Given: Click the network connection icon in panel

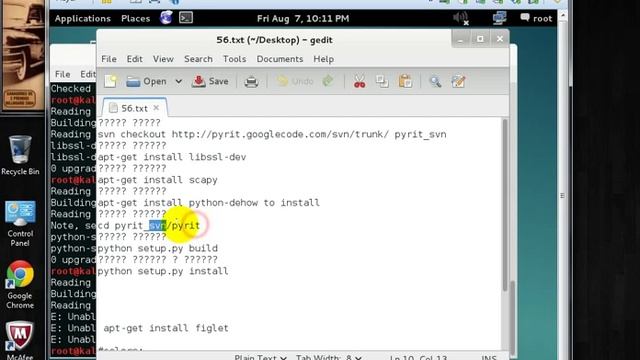Looking at the screenshot, I should (x=499, y=18).
